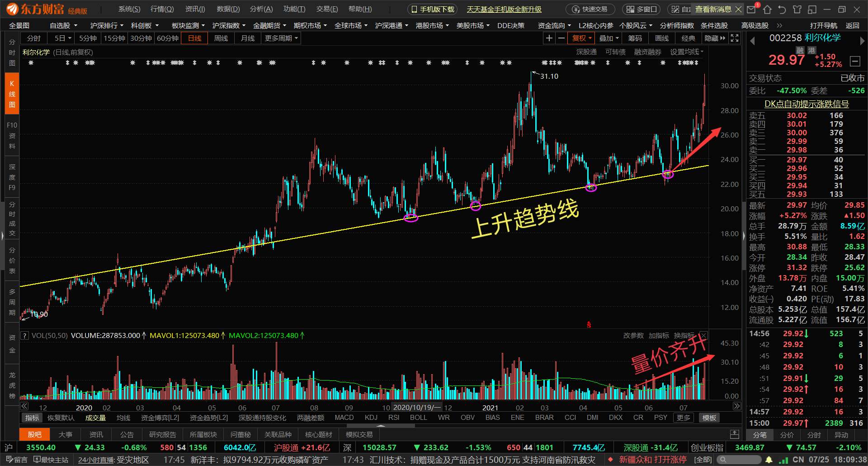Expand 沪深排行 navigation dropdown
Viewport: 868px width, 466px height.
107,25
